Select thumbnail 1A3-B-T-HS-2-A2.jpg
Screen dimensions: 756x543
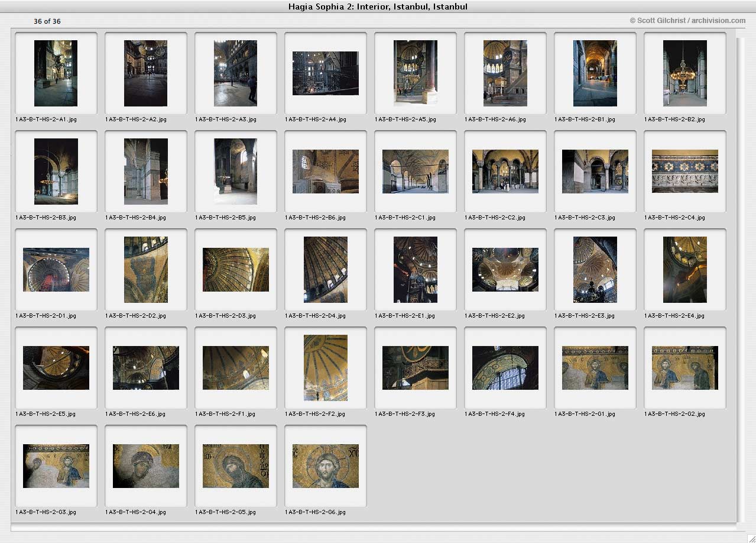146,73
